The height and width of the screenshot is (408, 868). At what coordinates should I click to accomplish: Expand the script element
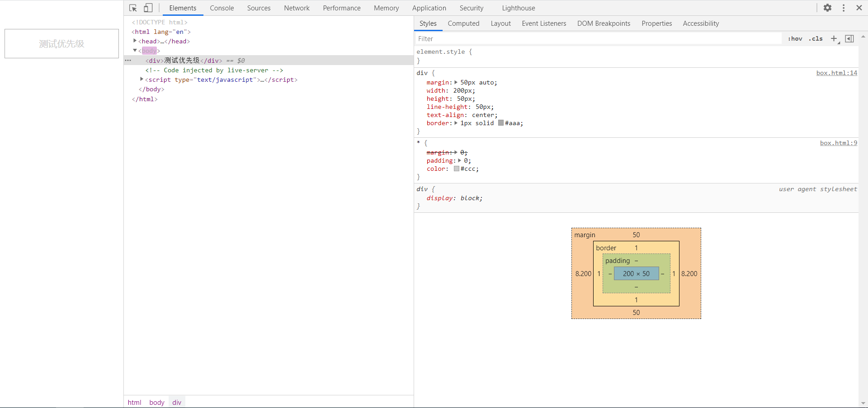142,80
